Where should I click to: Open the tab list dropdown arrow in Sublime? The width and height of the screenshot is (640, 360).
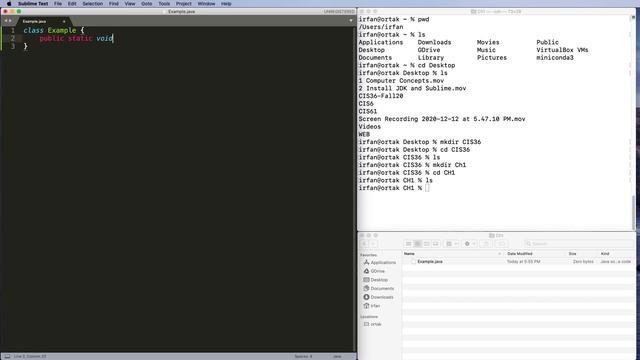point(351,20)
